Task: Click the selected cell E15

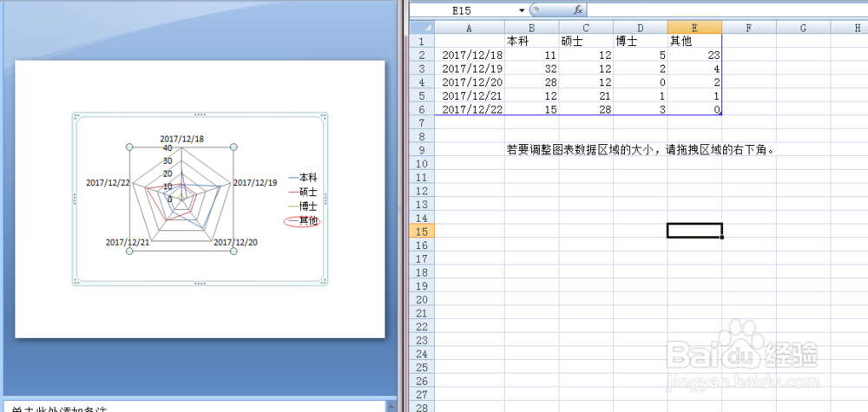Action: coord(694,232)
